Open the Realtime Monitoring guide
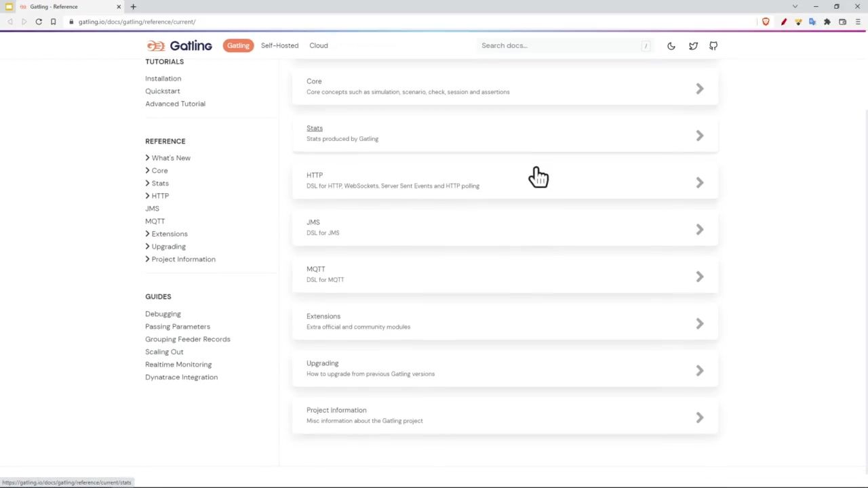868x488 pixels. (x=178, y=365)
